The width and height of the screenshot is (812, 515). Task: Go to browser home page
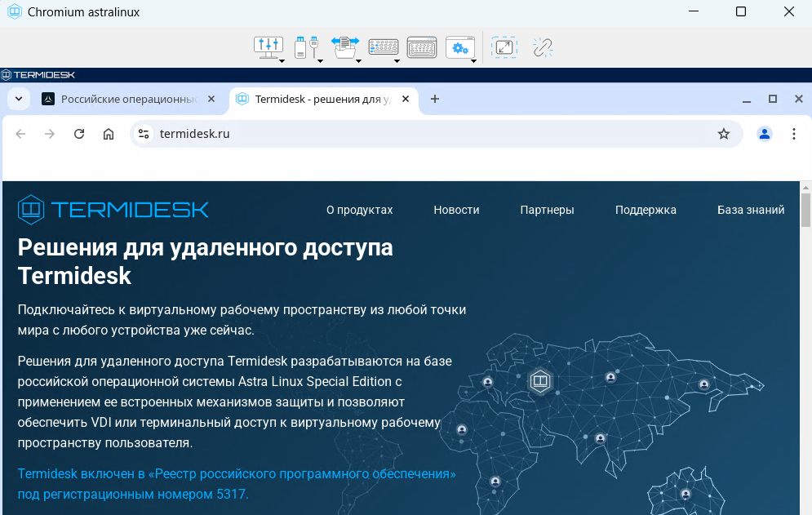[109, 134]
